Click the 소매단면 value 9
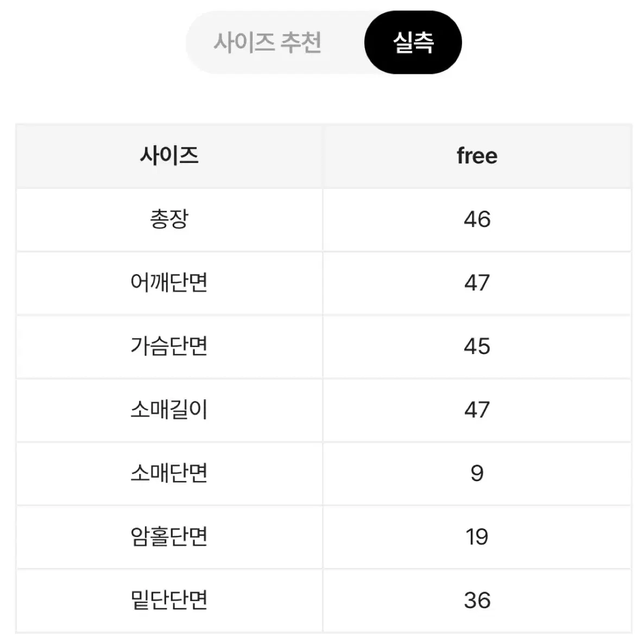This screenshot has width=644, height=644. [x=477, y=473]
